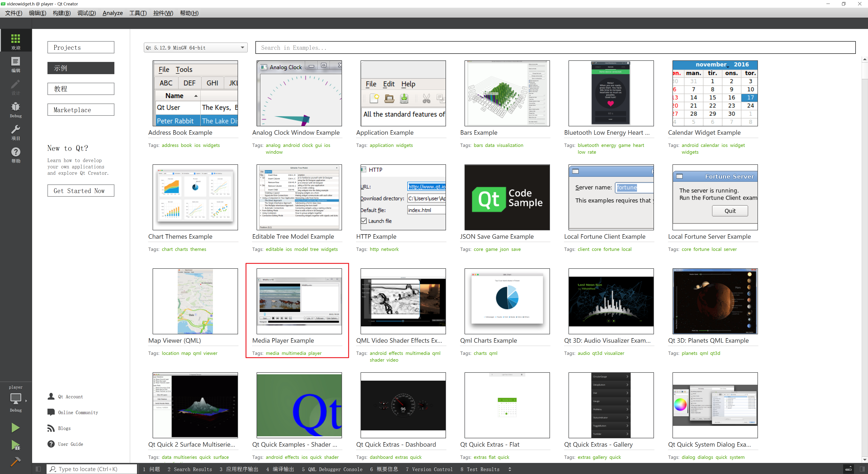Image resolution: width=868 pixels, height=474 pixels.
Task: Start debugging with run-debug icon
Action: click(16, 445)
